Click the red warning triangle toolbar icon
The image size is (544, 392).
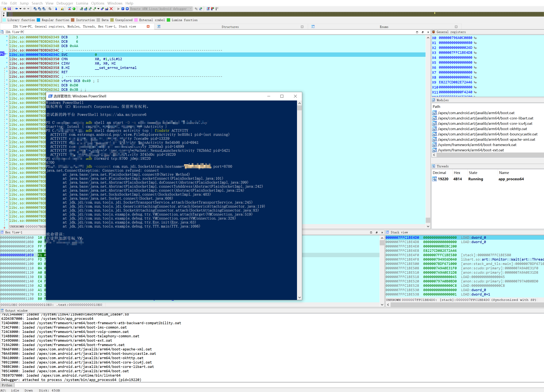click(70, 9)
